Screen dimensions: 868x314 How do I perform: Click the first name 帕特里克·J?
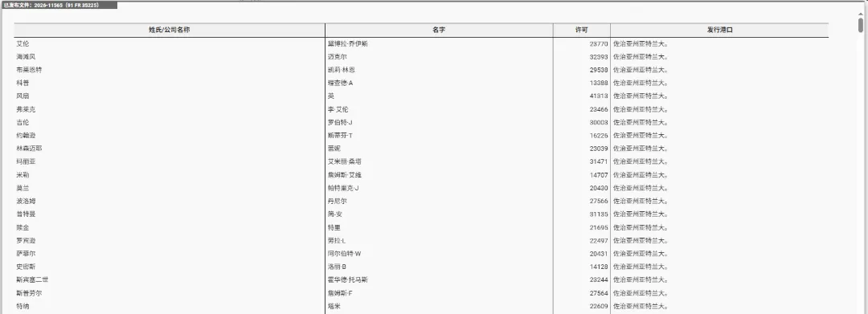343,188
